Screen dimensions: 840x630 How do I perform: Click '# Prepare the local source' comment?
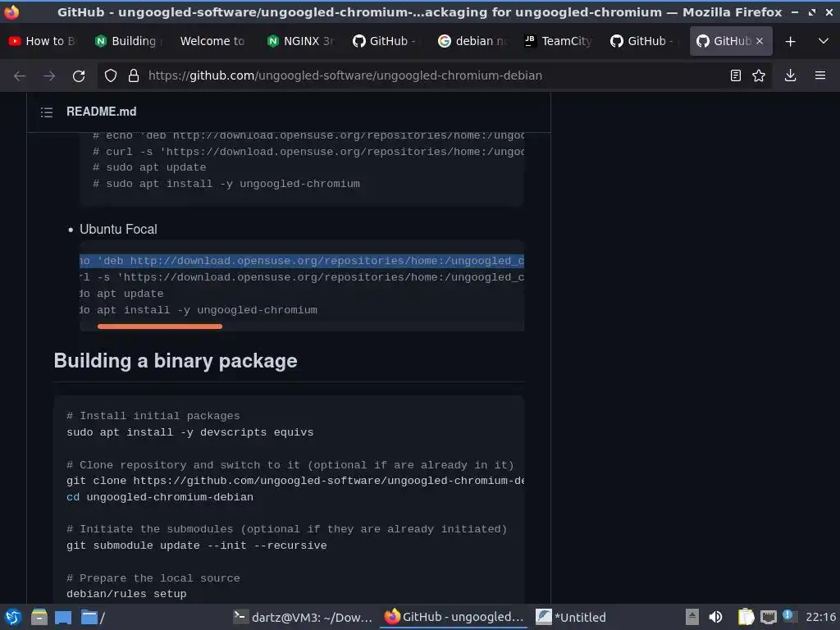click(x=153, y=578)
